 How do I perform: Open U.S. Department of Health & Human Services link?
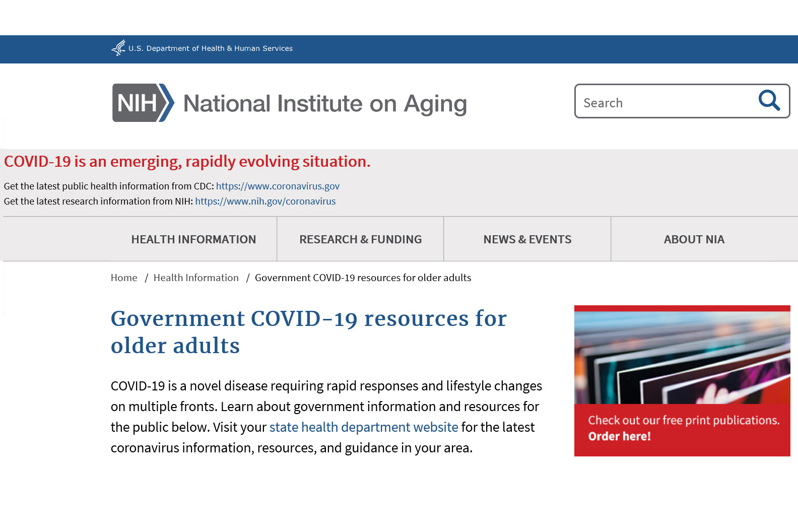(x=211, y=48)
